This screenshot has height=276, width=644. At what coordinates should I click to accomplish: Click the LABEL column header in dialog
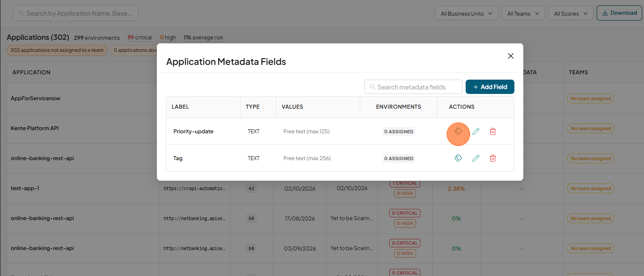click(x=180, y=107)
